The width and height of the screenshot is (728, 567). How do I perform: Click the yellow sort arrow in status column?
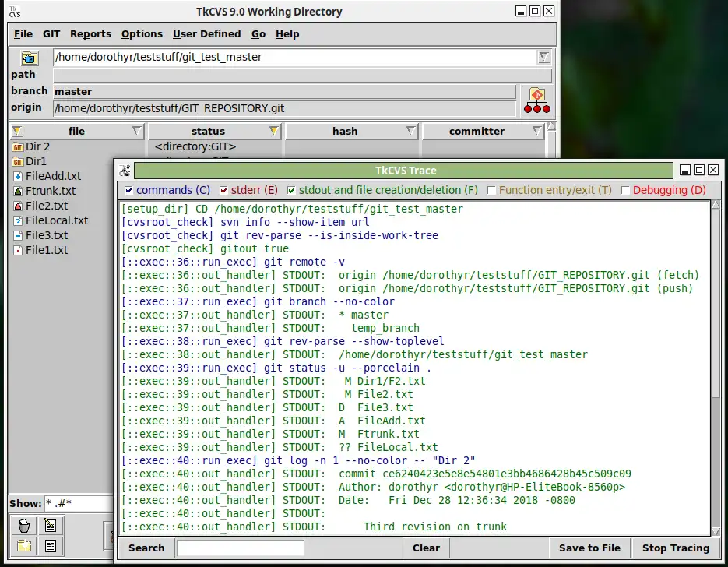click(274, 132)
